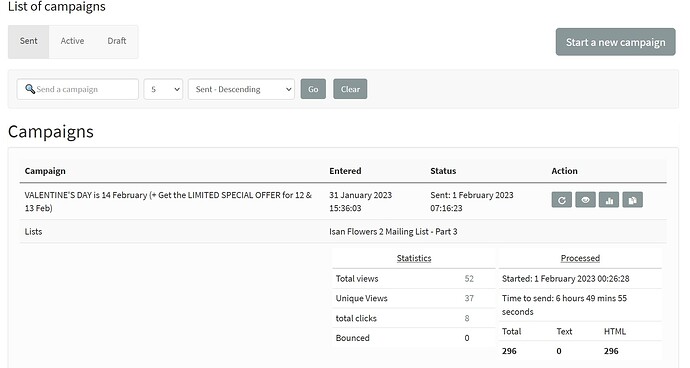Image resolution: width=690 pixels, height=368 pixels.
Task: Click the Status column header
Action: [x=443, y=171]
